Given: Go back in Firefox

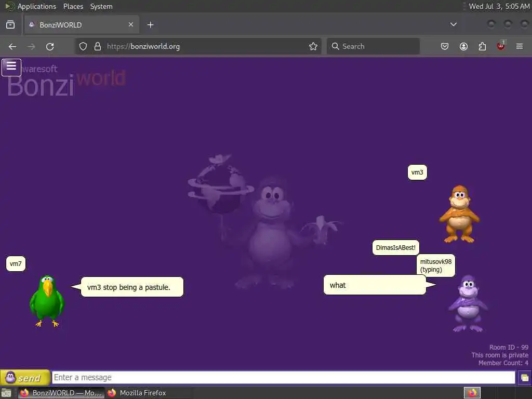Looking at the screenshot, I should coord(12,46).
